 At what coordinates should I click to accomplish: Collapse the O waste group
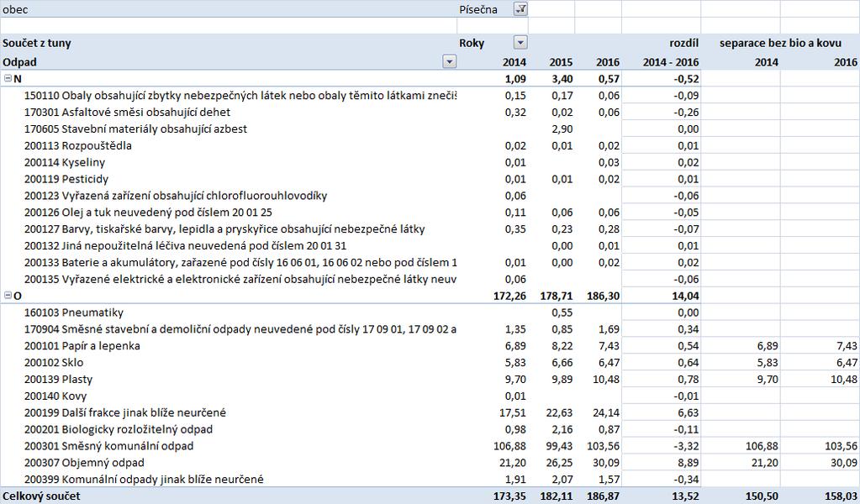coord(8,296)
